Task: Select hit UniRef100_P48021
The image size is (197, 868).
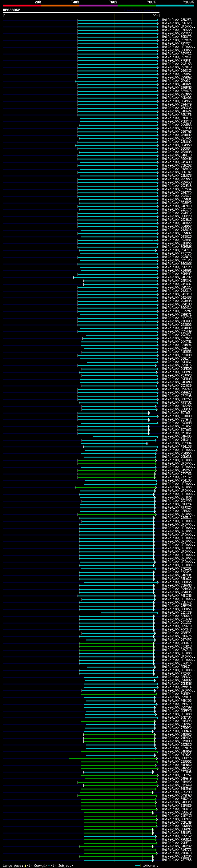Action: pos(177,84)
